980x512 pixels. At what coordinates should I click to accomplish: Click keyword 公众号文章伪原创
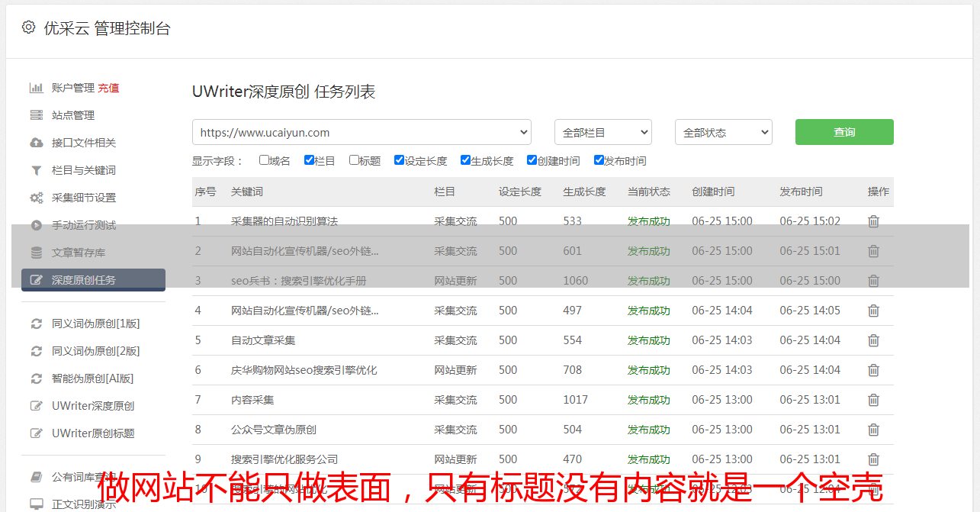pyautogui.click(x=274, y=430)
